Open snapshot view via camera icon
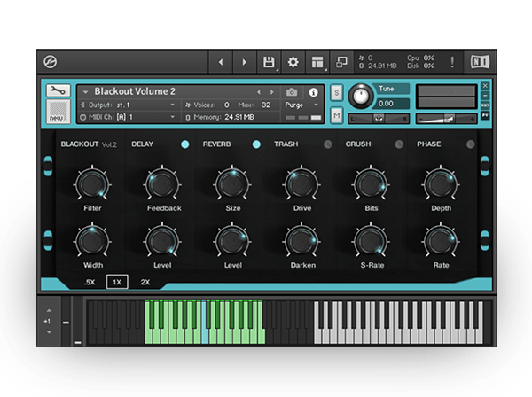Screen dimensions: 532x397 (x=292, y=92)
